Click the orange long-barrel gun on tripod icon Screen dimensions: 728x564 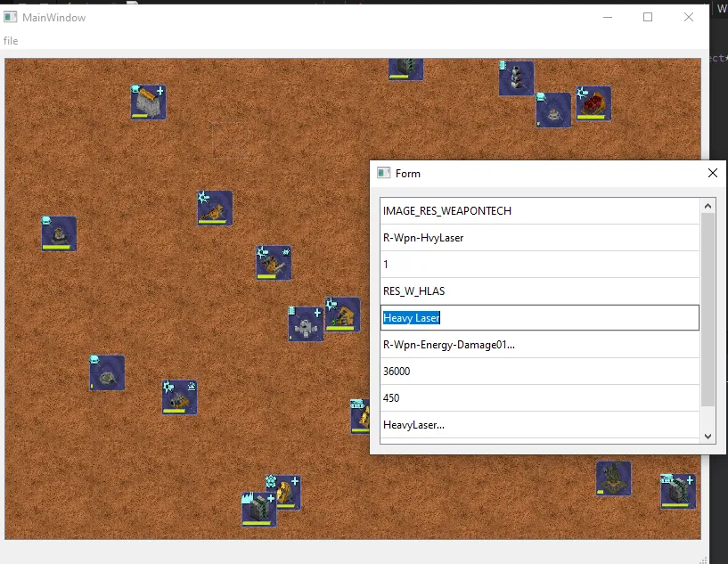215,208
